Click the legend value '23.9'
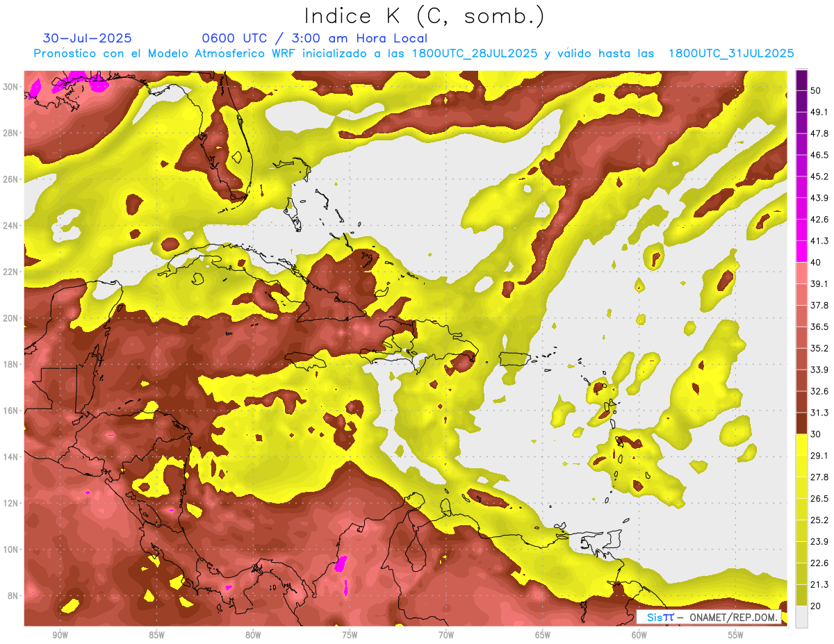The height and width of the screenshot is (644, 834). click(819, 541)
